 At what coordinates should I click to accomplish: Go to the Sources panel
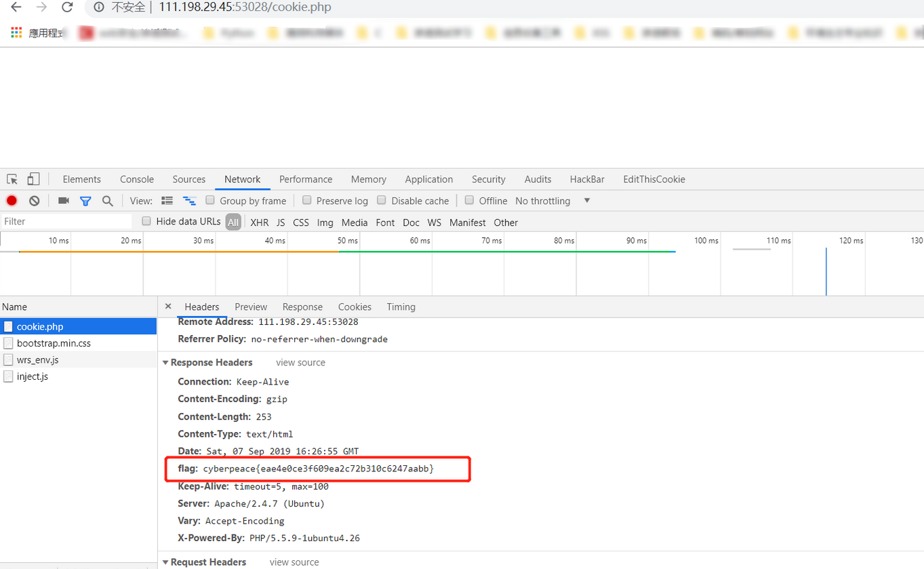189,179
